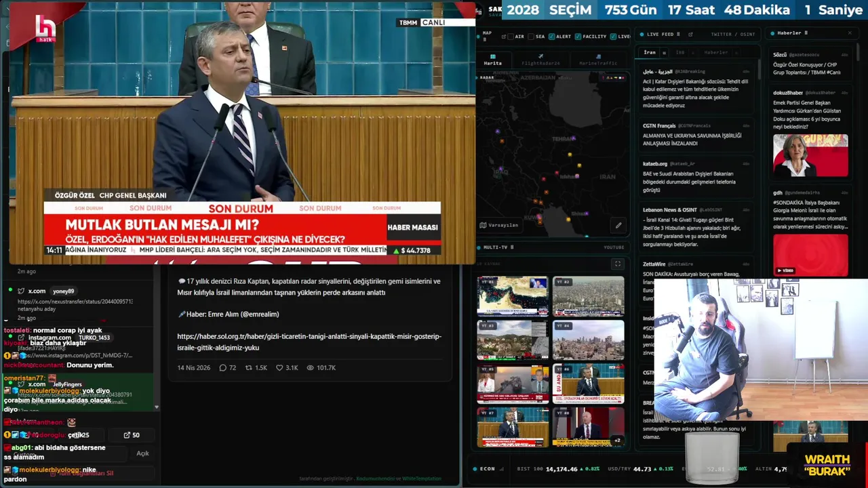
Task: Open the Lebanon News & OSINT post
Action: [x=696, y=227]
